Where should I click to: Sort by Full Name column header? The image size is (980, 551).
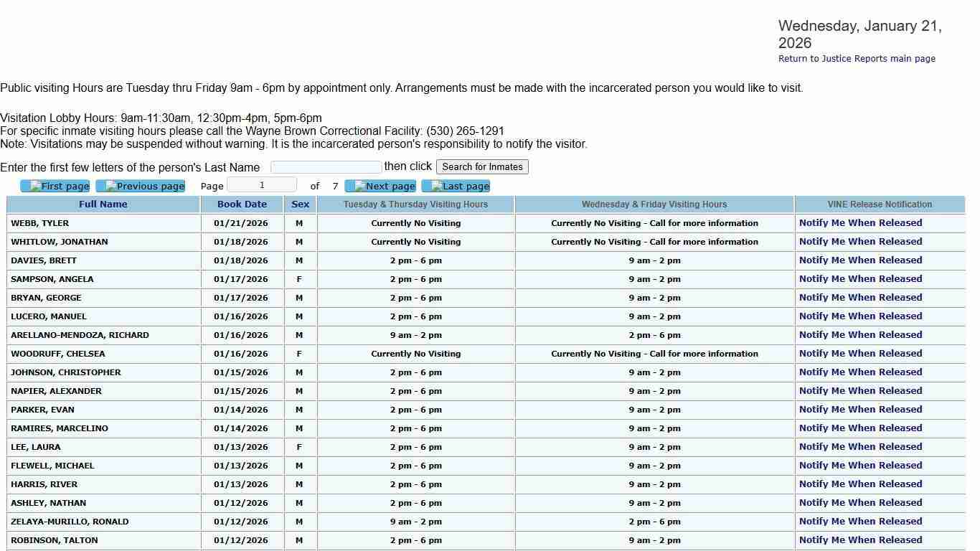point(103,204)
